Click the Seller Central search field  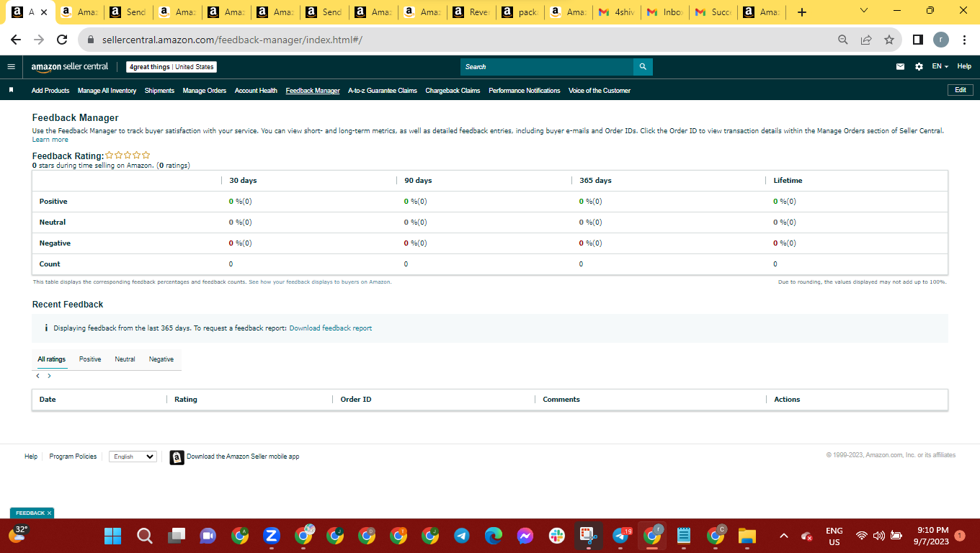547,67
